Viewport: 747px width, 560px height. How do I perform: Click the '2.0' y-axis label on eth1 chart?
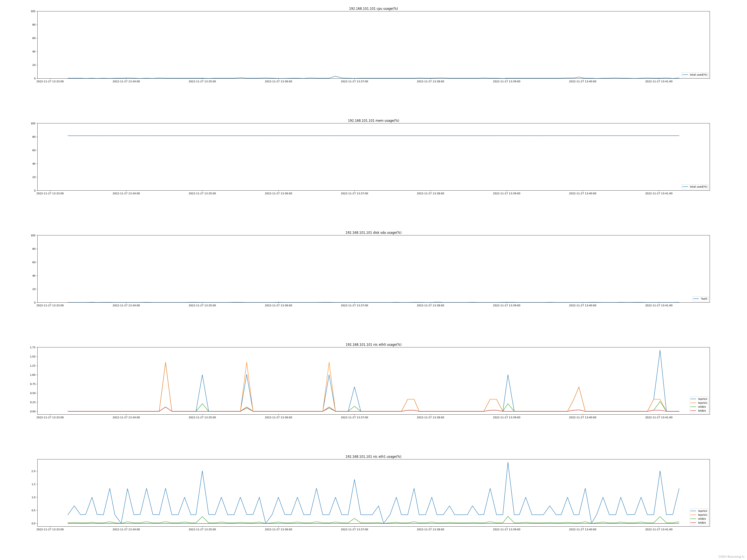tap(33, 472)
